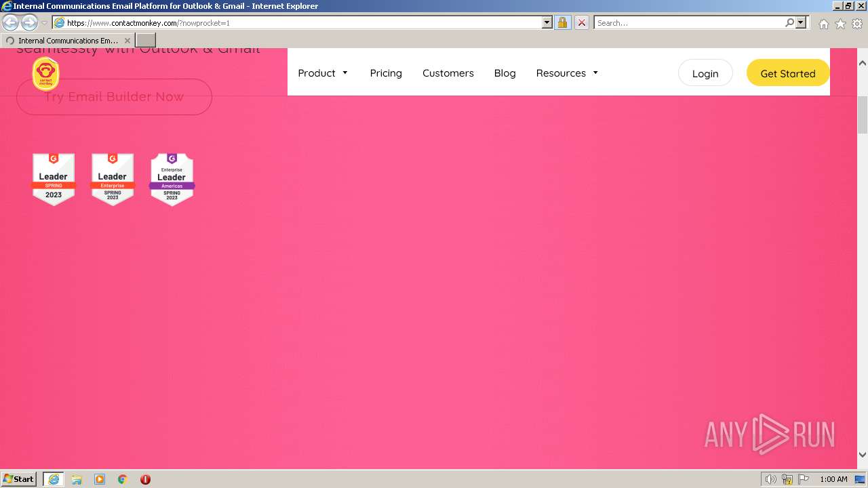Open the Tools gear icon

pyautogui.click(x=857, y=24)
